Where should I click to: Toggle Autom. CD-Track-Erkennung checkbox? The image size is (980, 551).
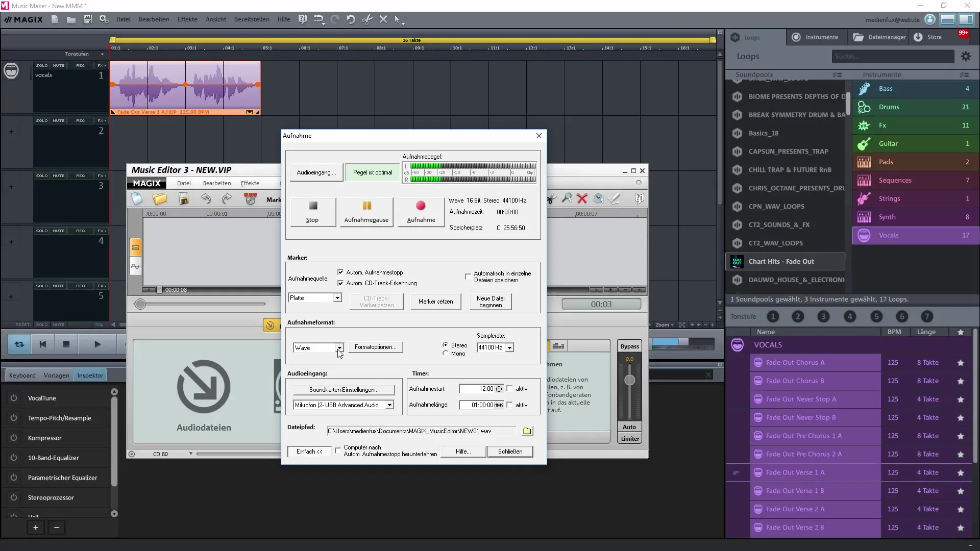(x=340, y=283)
